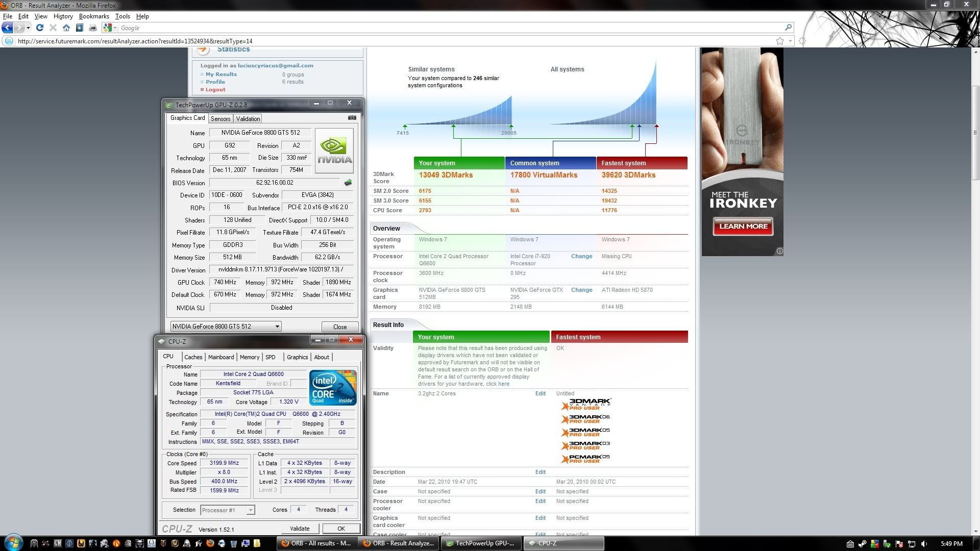Open the Profile link
The height and width of the screenshot is (551, 980).
pos(215,82)
